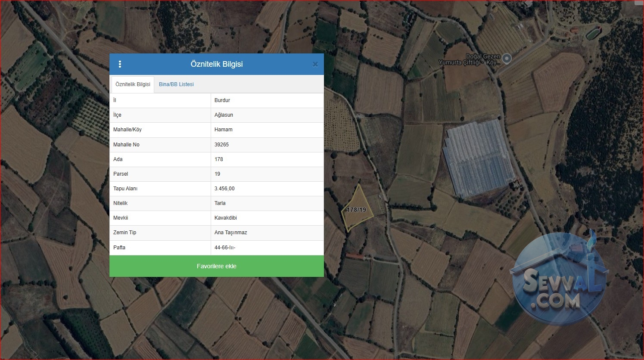Switch to the Bina/BB Listesi tab
Viewport: 644px width, 360px height.
(176, 84)
